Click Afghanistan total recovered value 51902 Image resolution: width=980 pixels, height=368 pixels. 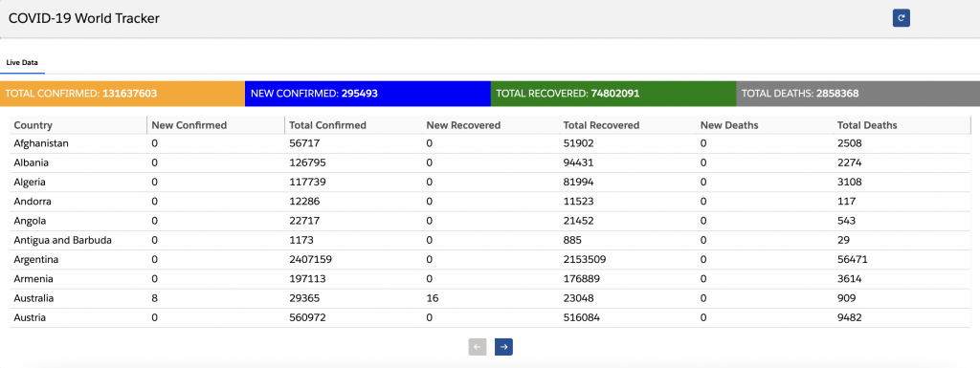click(x=578, y=143)
